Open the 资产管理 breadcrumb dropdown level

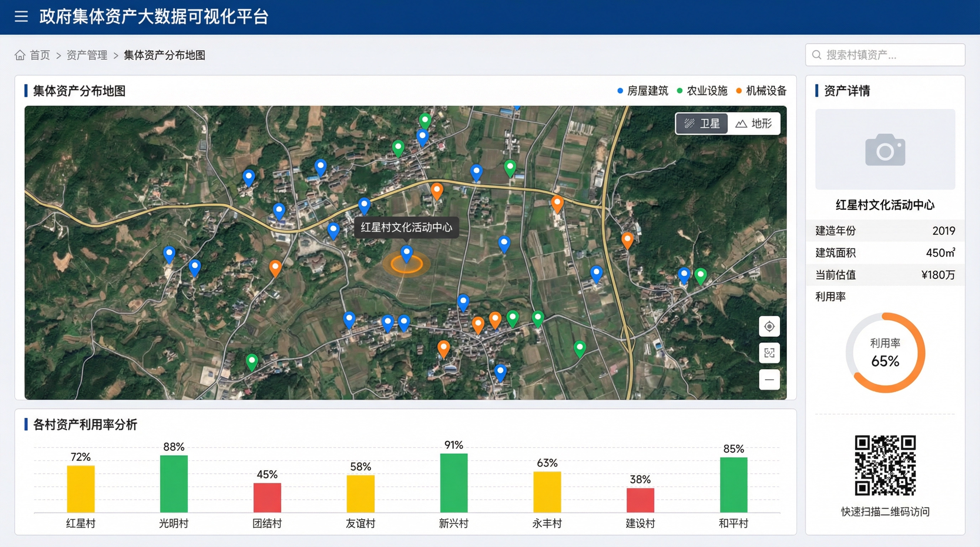click(x=87, y=55)
